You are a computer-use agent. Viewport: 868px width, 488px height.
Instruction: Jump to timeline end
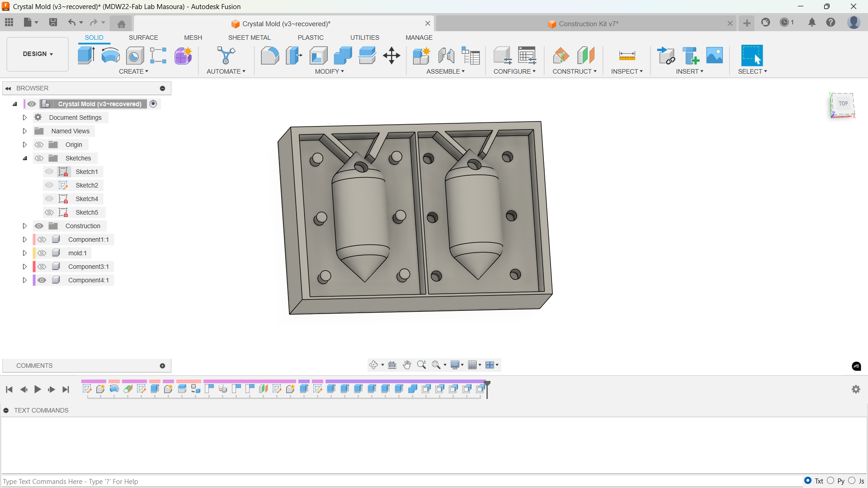[x=66, y=389]
